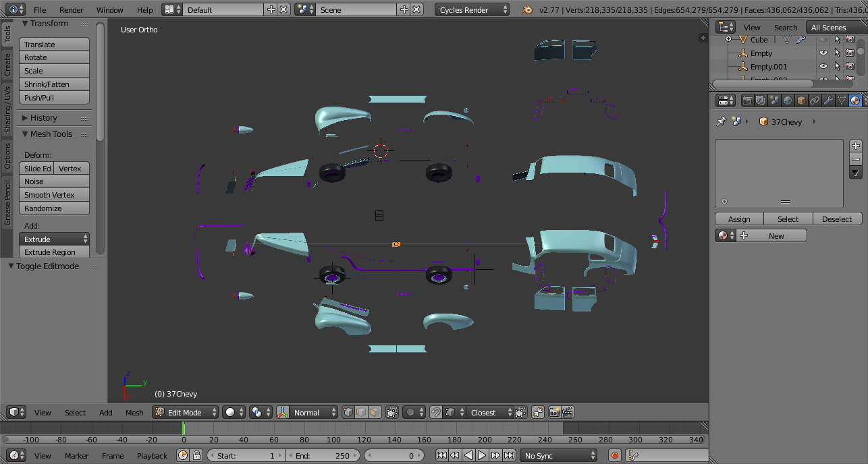868x464 pixels.
Task: Open the Object Data mesh properties tab
Action: coord(842,100)
